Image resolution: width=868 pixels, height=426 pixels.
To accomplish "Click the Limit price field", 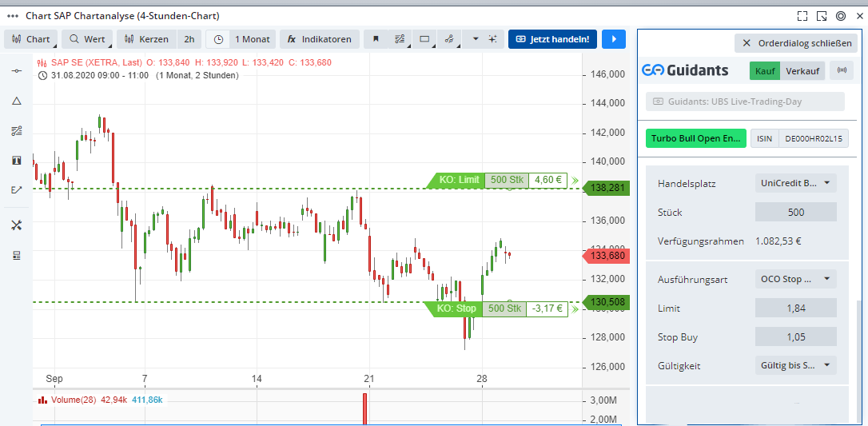I will click(795, 308).
